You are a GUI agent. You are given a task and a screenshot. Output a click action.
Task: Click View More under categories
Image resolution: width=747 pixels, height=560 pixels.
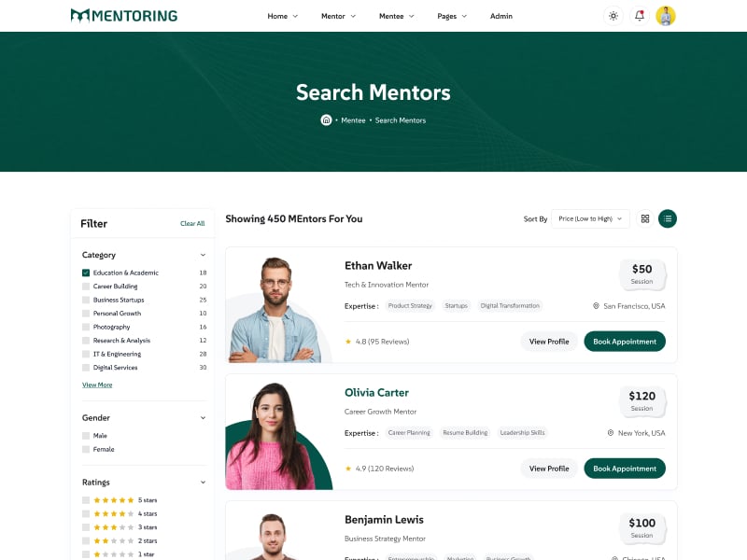pyautogui.click(x=97, y=385)
